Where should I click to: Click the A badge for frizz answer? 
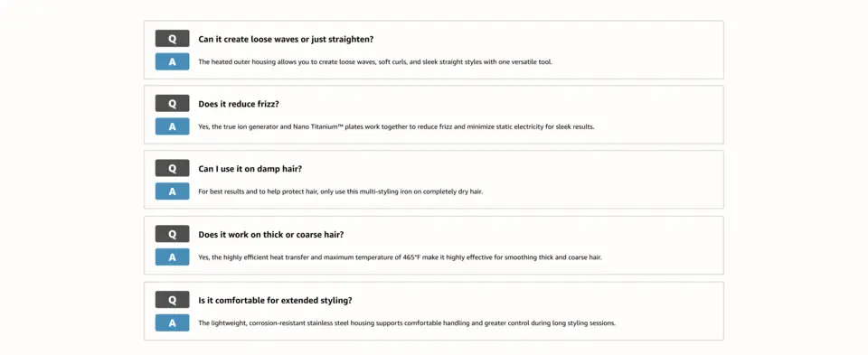coord(172,126)
